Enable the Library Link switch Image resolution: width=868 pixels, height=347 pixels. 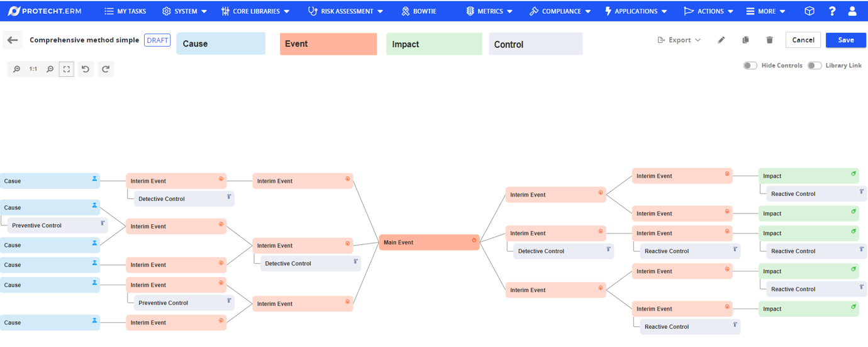point(814,65)
